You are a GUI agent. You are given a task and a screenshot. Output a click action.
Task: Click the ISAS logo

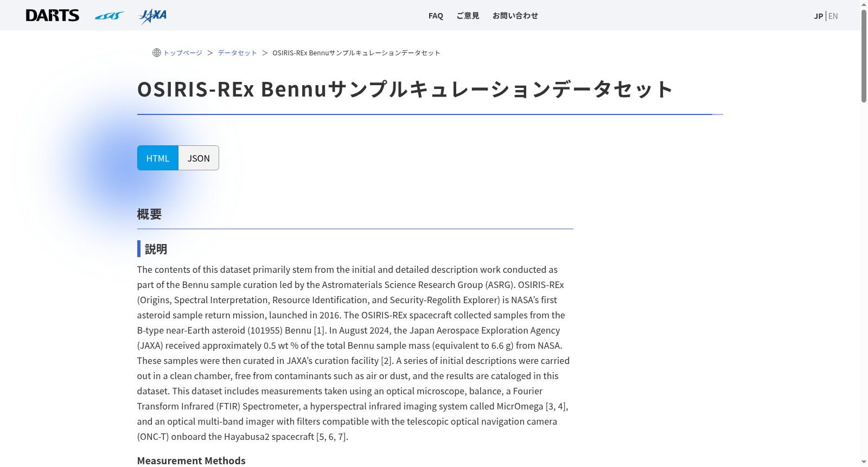tap(109, 16)
